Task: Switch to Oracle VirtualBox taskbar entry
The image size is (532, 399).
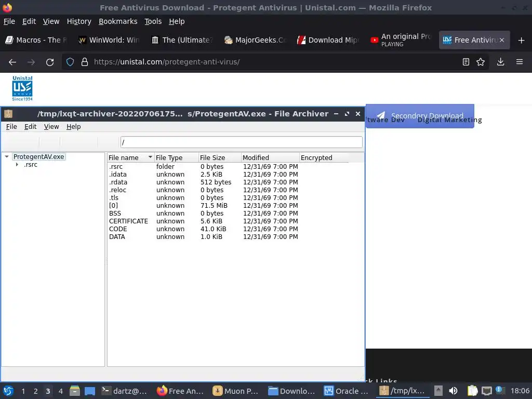Action: tap(347, 391)
